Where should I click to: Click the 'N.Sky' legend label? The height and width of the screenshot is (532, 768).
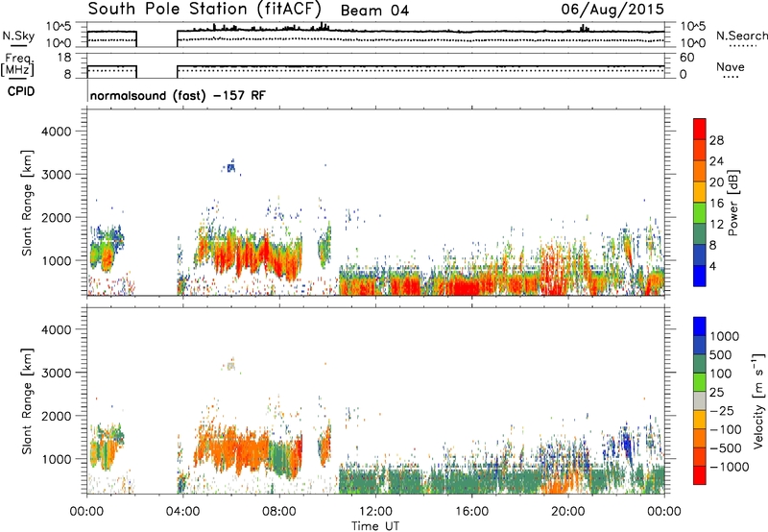click(18, 36)
